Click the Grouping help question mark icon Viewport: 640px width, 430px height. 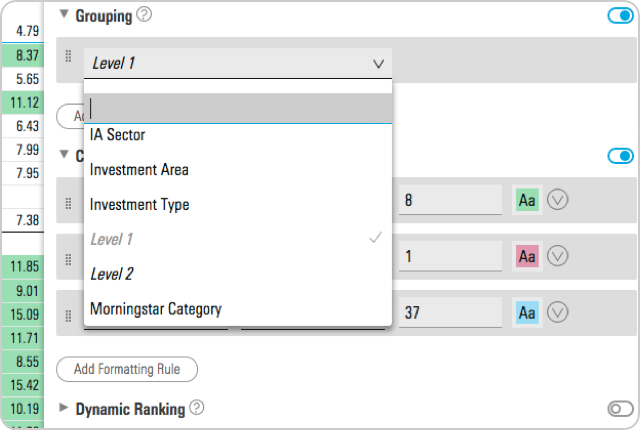point(144,15)
